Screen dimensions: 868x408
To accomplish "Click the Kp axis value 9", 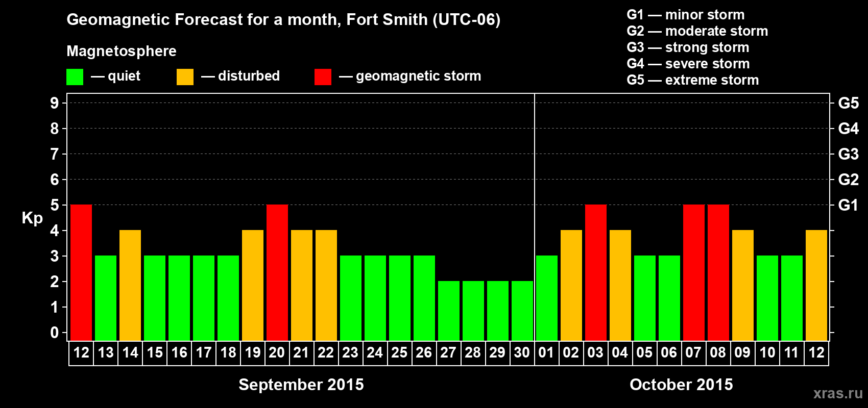I will pos(55,103).
